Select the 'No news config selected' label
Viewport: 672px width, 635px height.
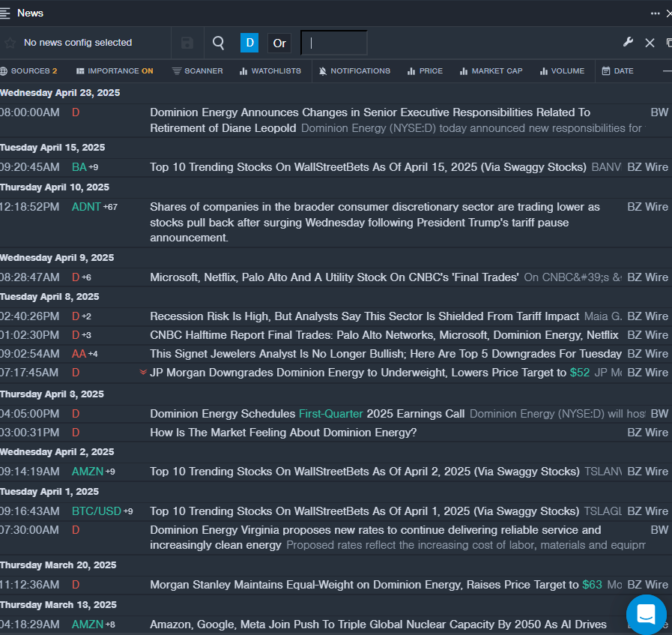tap(78, 43)
